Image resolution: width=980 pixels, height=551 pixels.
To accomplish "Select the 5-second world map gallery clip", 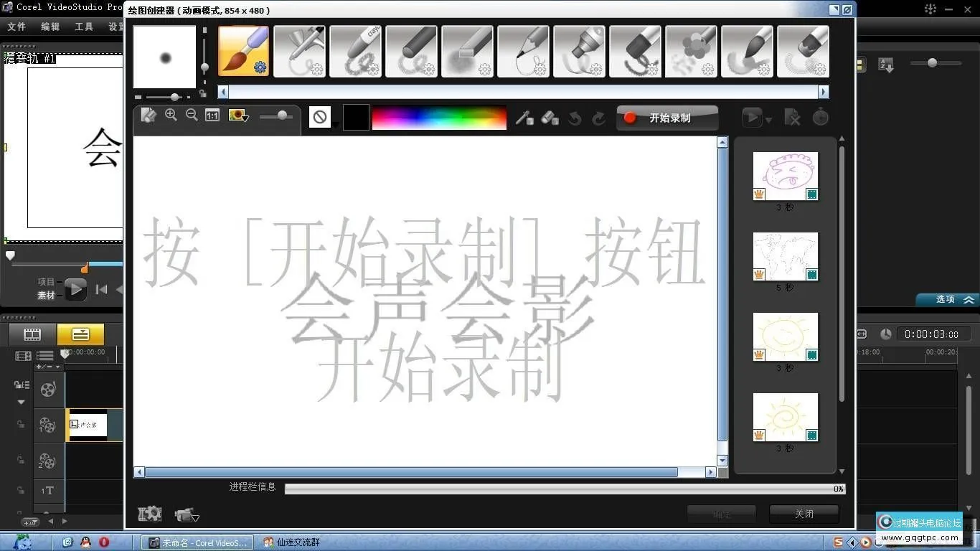I will pyautogui.click(x=785, y=257).
